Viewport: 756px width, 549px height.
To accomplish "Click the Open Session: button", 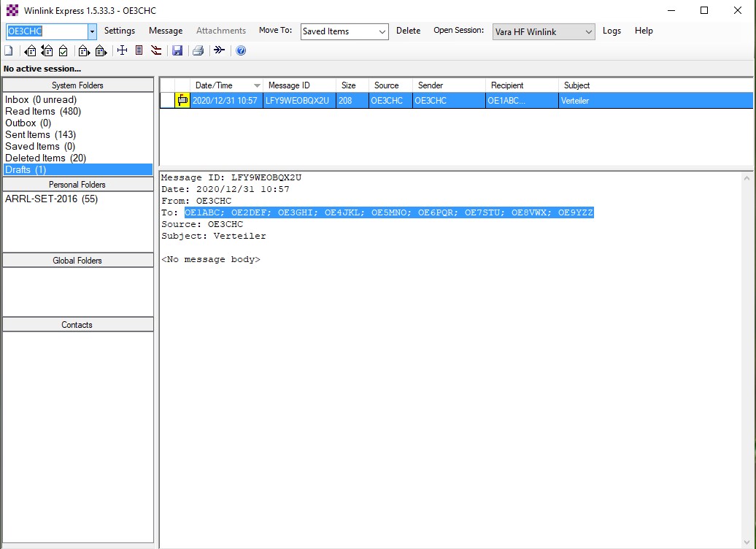I will point(458,31).
